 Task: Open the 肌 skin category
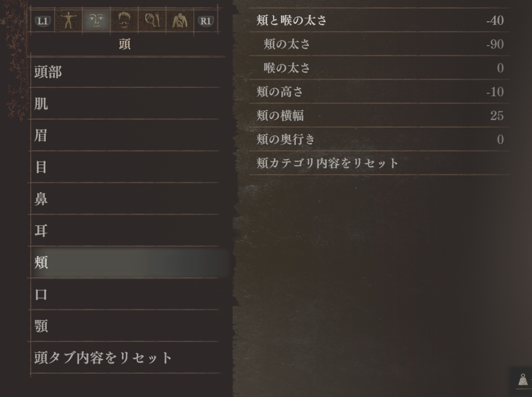[x=125, y=104]
